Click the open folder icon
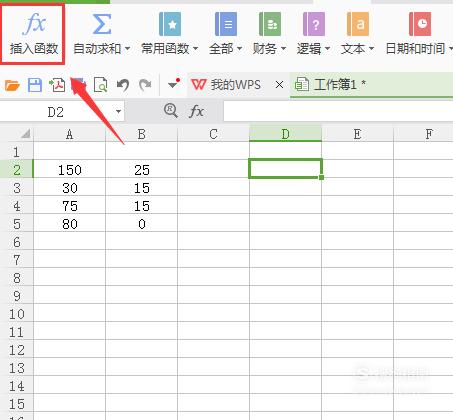The image size is (453, 420). pos(12,85)
